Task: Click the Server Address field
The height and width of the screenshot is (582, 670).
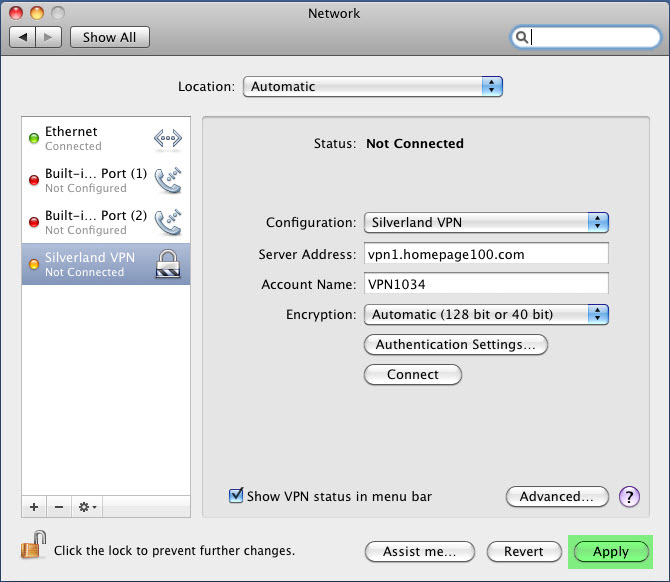Action: click(486, 254)
